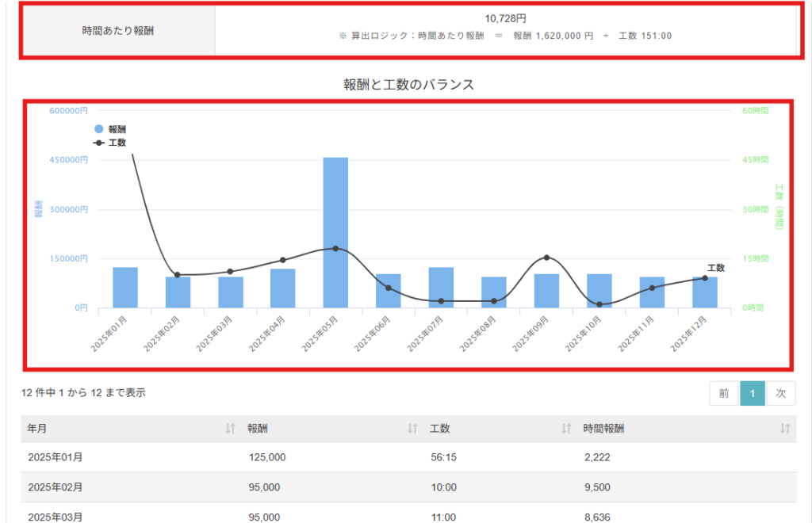Select page 1 in pagination

point(753,393)
